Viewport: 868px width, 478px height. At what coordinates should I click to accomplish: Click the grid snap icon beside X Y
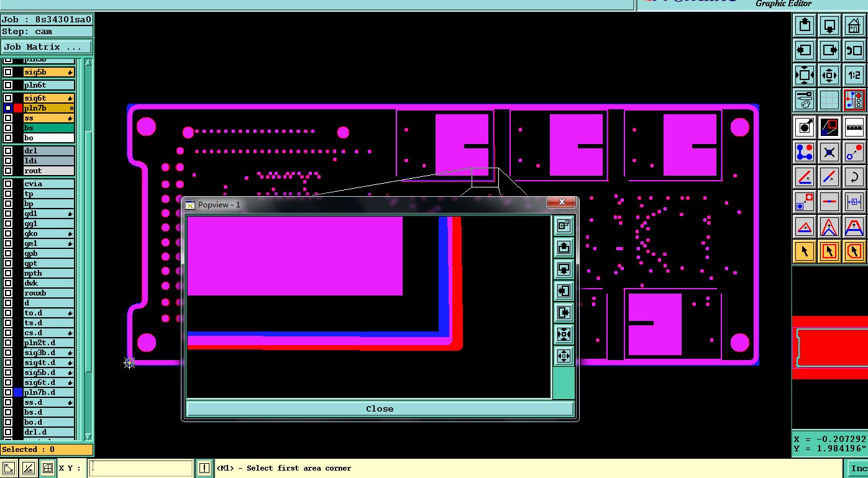[x=47, y=468]
